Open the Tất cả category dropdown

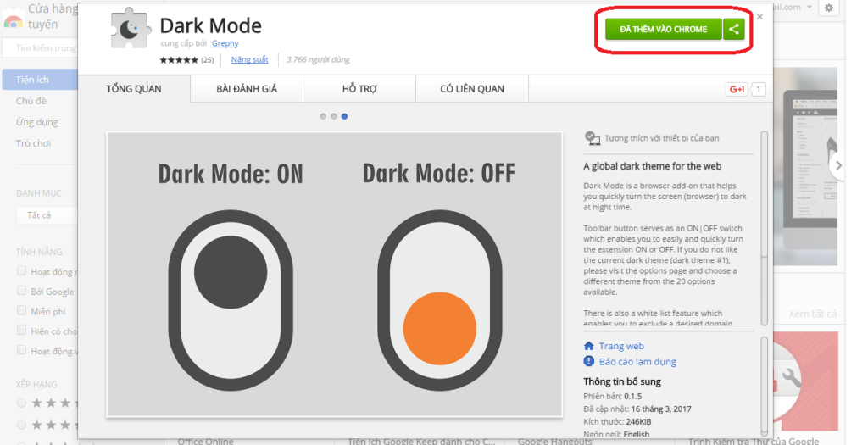click(47, 214)
